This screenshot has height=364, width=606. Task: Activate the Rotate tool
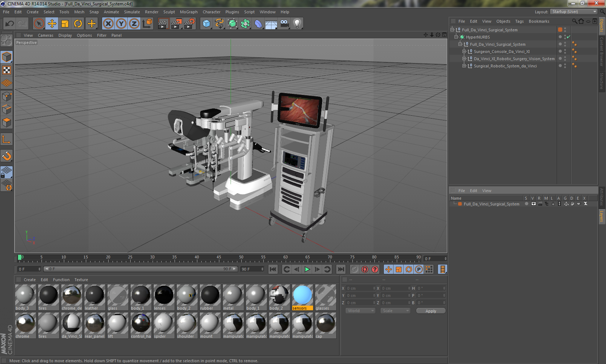pyautogui.click(x=78, y=24)
